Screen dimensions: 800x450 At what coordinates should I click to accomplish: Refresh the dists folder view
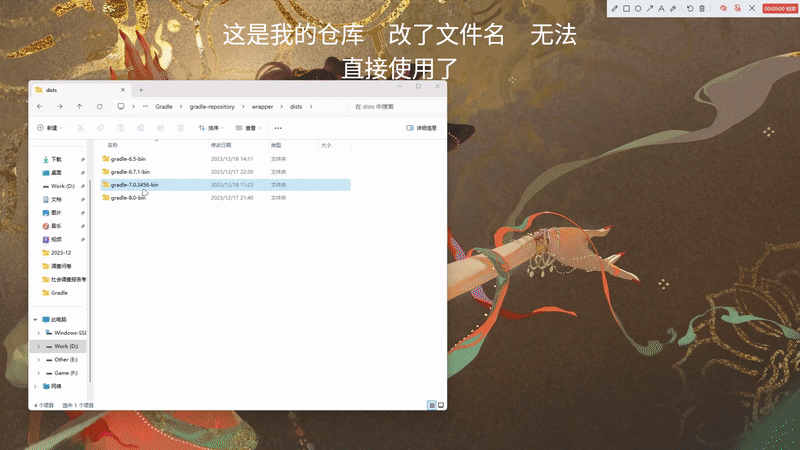[x=99, y=107]
